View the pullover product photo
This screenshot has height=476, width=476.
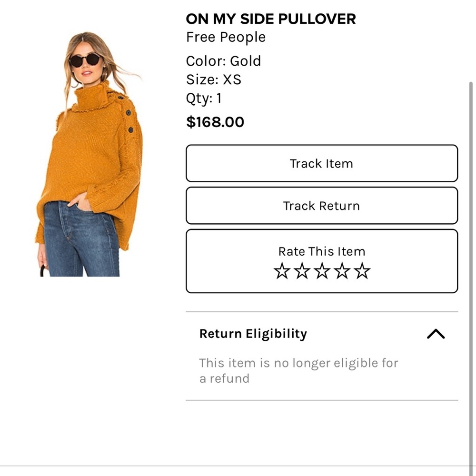pos(90,152)
